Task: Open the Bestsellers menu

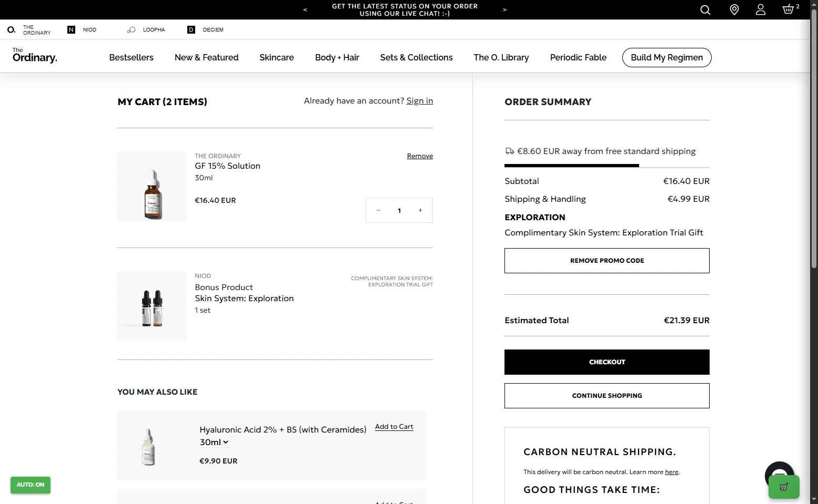Action: tap(132, 57)
